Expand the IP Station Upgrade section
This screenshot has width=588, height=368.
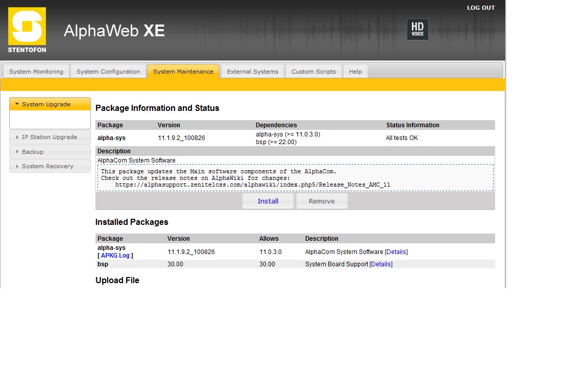tap(50, 137)
